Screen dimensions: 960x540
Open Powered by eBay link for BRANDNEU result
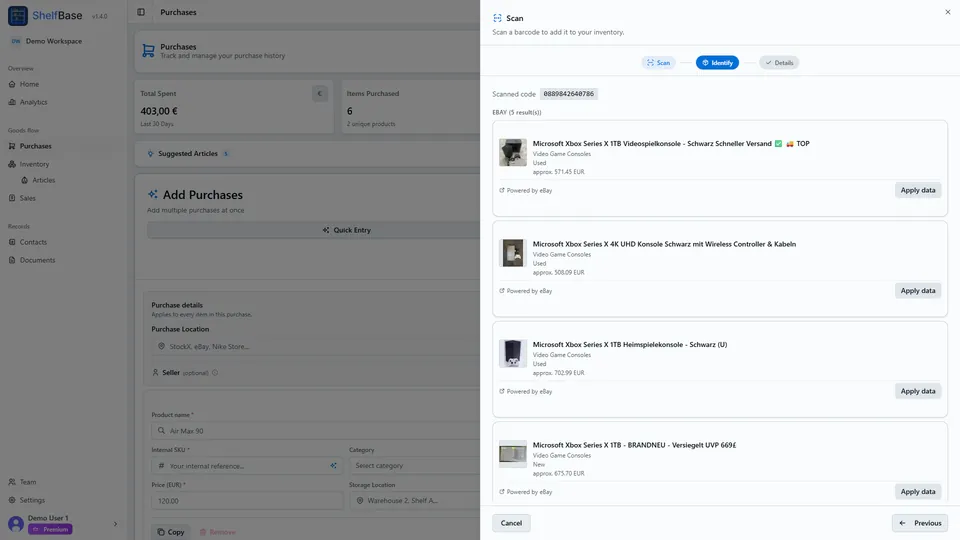pos(525,492)
